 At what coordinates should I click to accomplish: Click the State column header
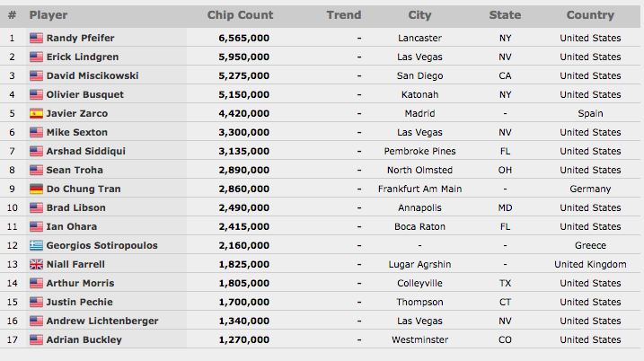[x=505, y=15]
